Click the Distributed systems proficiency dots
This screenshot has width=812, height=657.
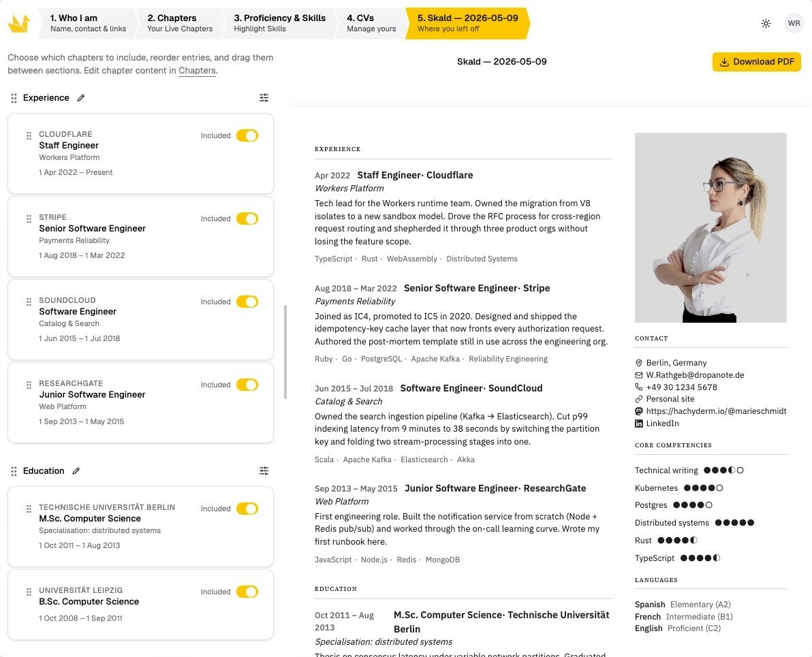734,523
